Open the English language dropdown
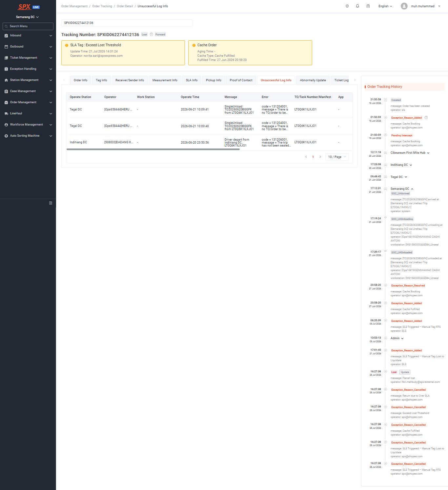The height and width of the screenshot is (490, 448). click(385, 6)
